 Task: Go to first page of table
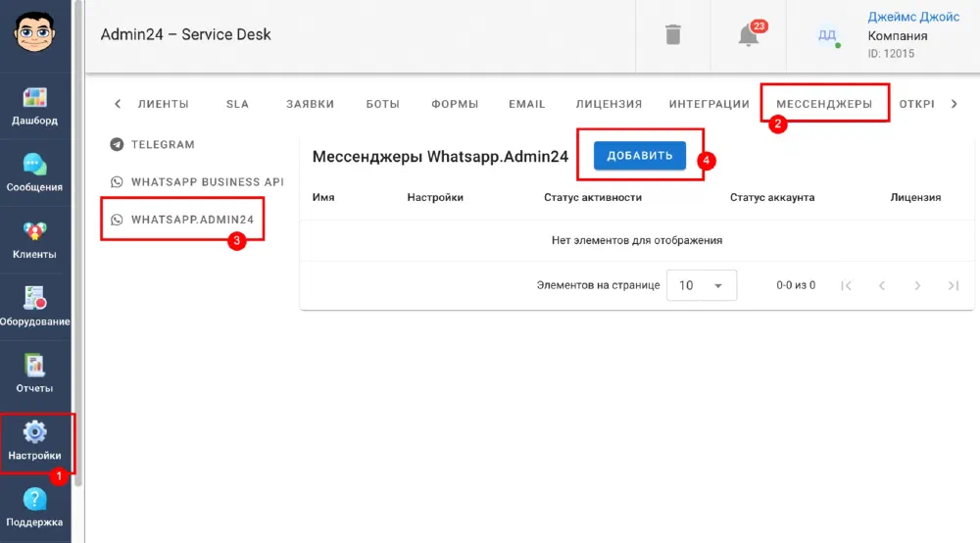847,285
